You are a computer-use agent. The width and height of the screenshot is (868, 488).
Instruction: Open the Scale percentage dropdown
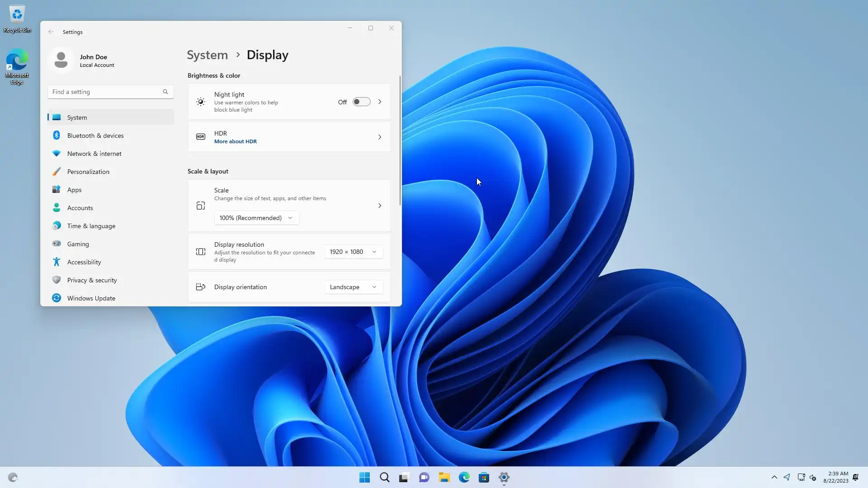pyautogui.click(x=256, y=218)
